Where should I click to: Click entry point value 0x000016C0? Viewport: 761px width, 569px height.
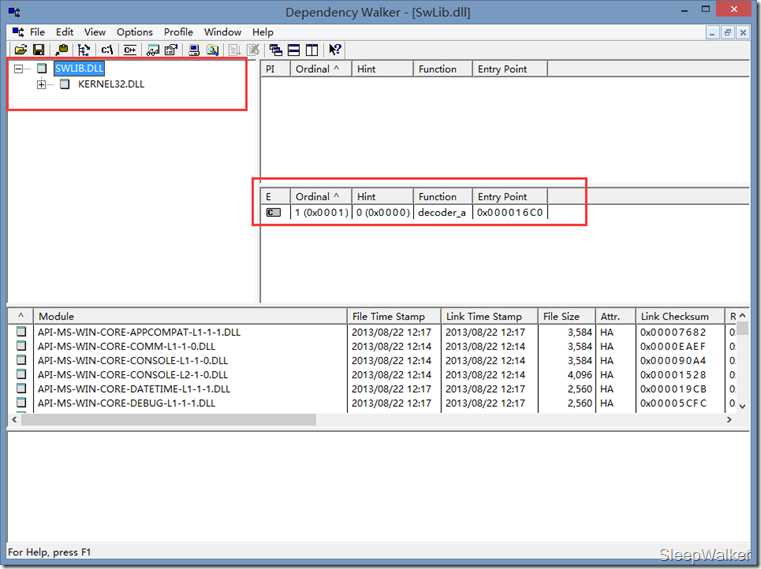click(x=510, y=212)
